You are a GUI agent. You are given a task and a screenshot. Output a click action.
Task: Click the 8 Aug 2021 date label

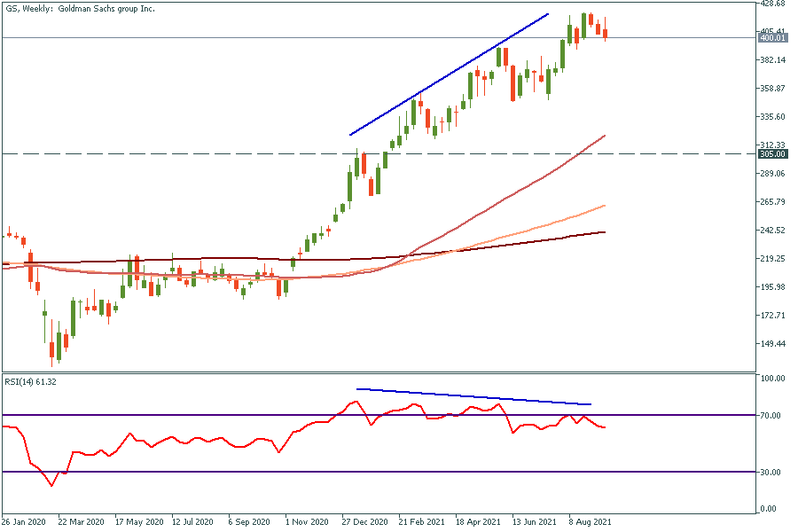[x=589, y=522]
